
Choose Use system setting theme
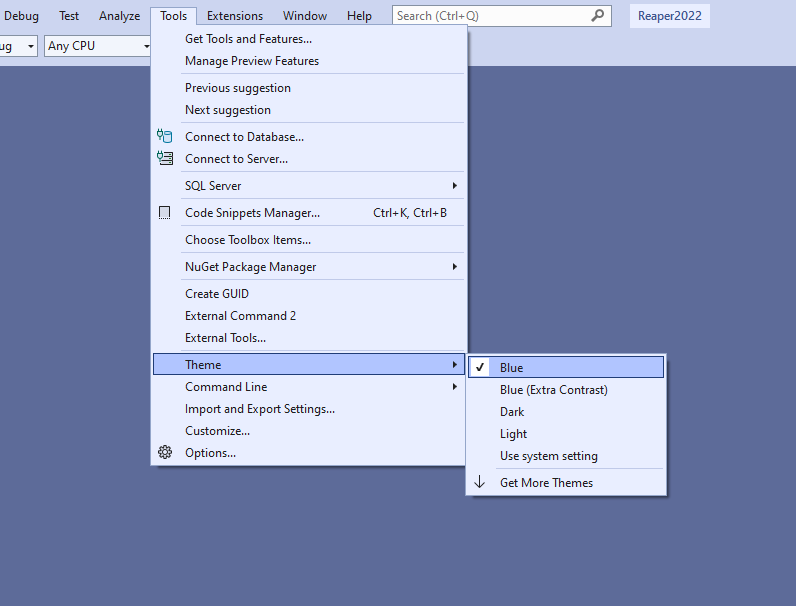pyautogui.click(x=566, y=456)
